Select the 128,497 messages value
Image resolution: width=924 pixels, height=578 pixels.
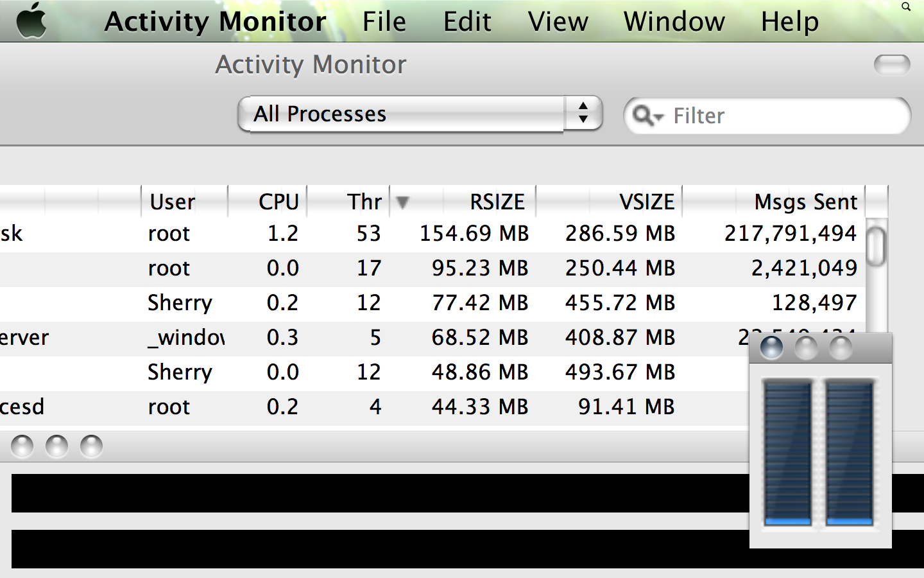tap(814, 302)
